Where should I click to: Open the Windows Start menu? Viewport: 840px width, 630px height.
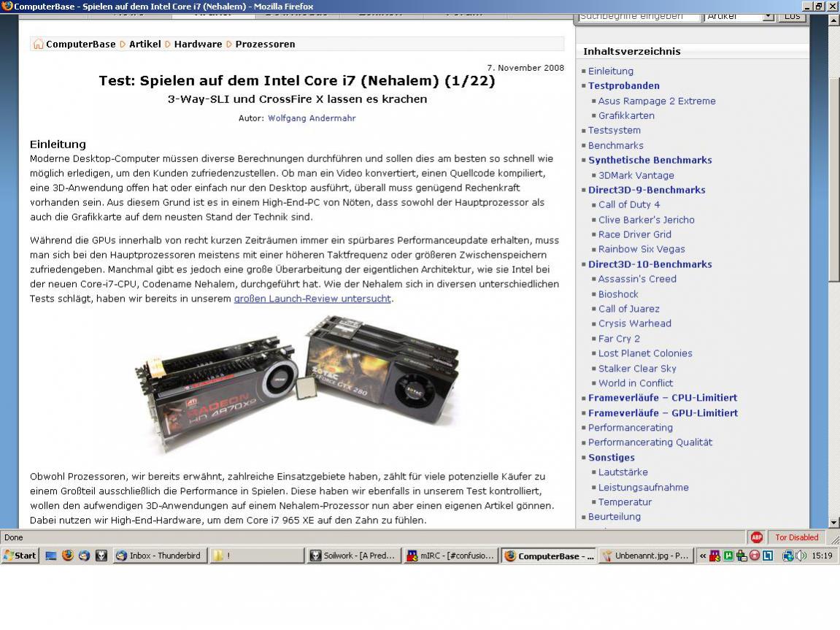(x=20, y=556)
